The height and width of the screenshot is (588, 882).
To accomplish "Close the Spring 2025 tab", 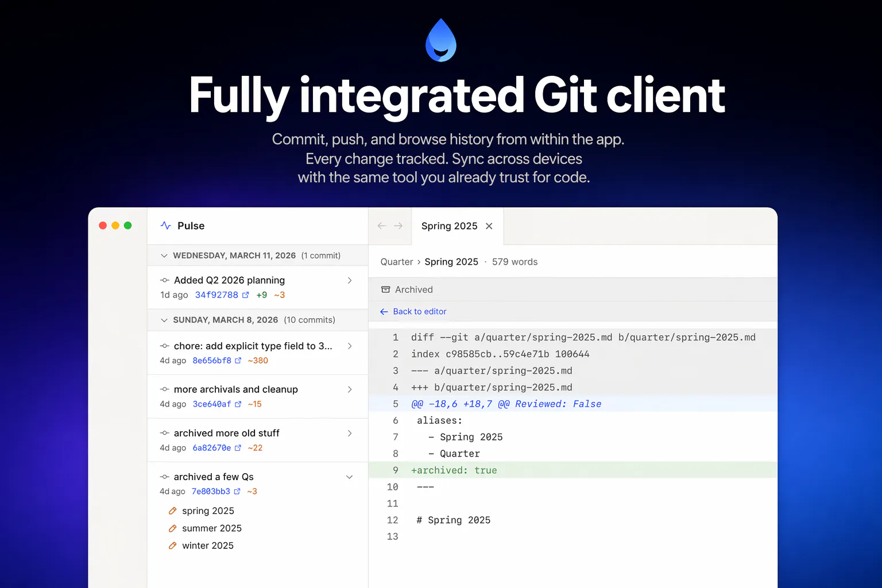I will [489, 226].
